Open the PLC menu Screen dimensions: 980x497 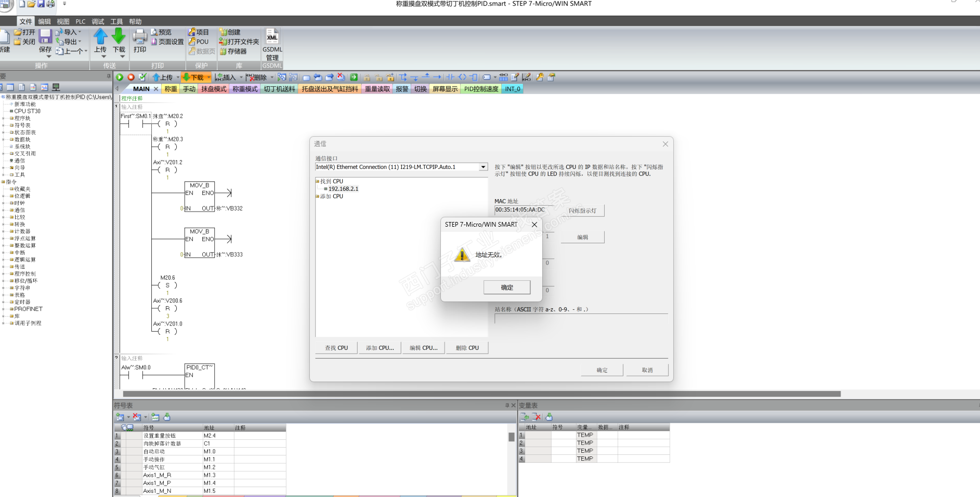(81, 21)
